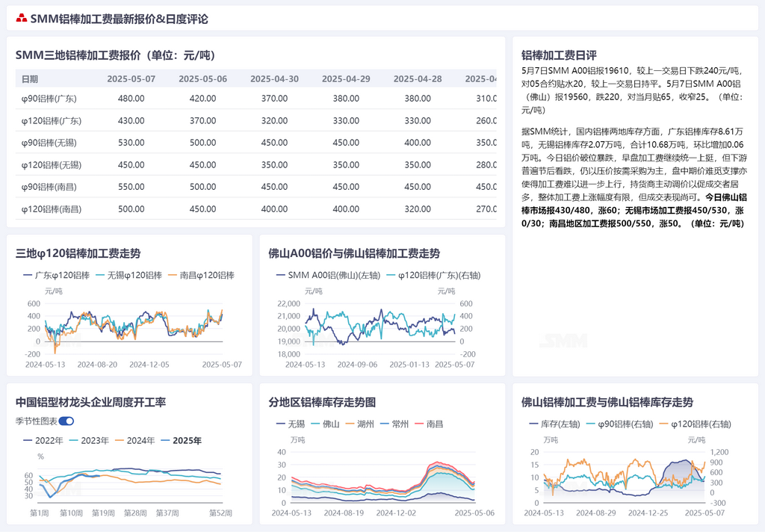Click the 铝棒加工费日评 heading

click(x=559, y=55)
